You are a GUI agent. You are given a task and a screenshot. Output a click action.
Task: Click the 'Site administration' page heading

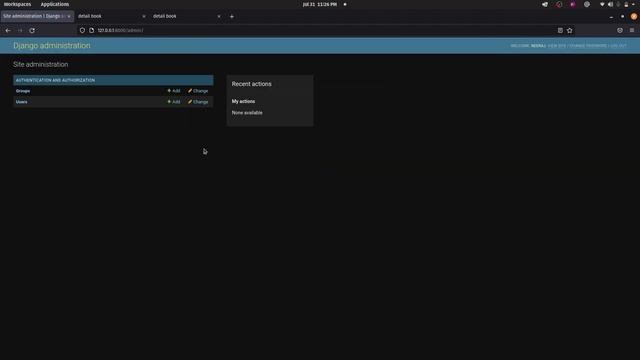pos(40,64)
